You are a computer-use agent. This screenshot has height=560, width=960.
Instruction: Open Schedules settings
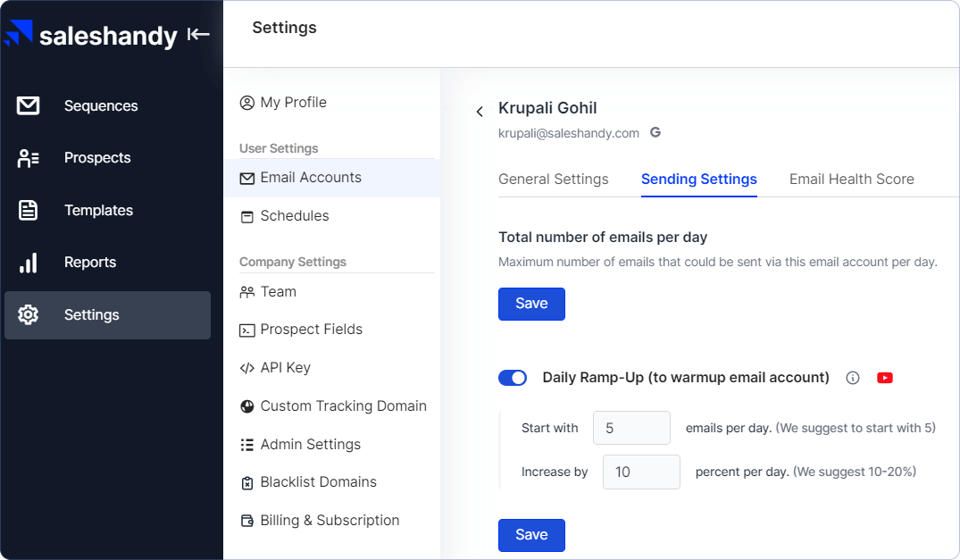pos(295,216)
